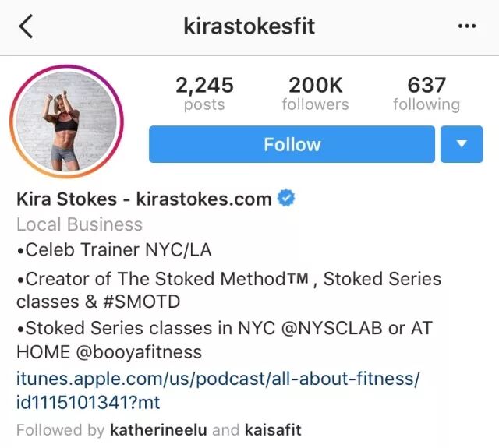Click the blue verified badge
The image size is (499, 448).
point(286,198)
